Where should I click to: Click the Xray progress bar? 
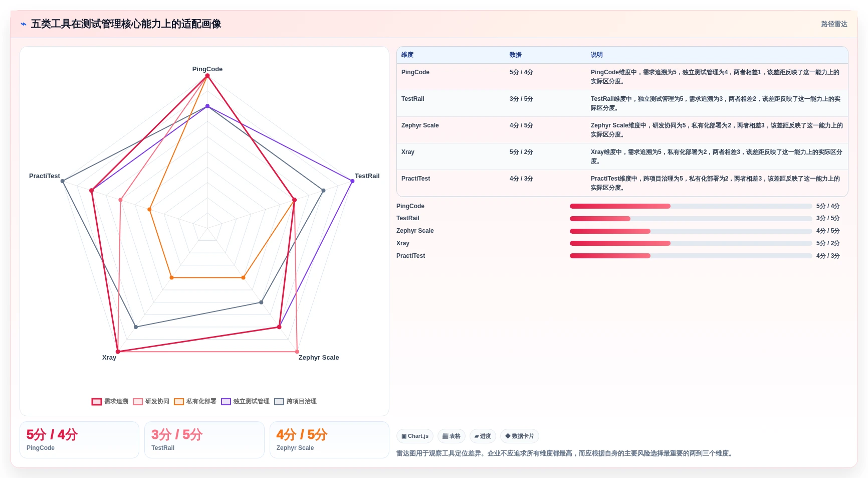[691, 243]
